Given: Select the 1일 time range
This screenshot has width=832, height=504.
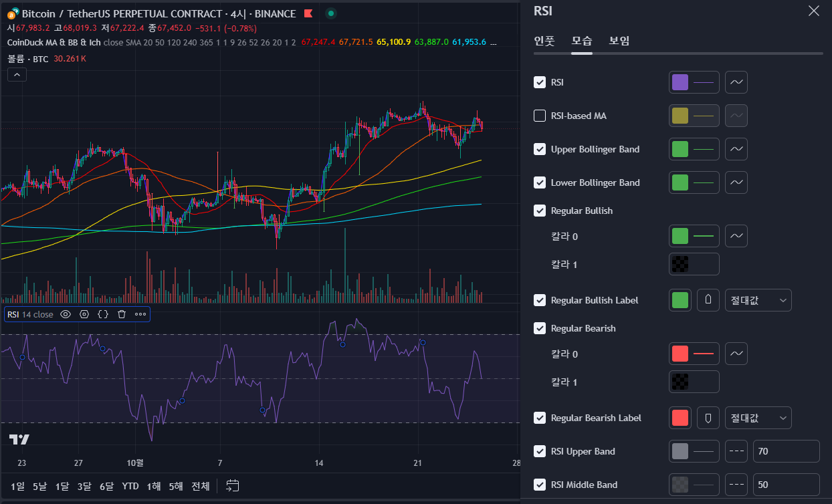Looking at the screenshot, I should click(x=17, y=486).
